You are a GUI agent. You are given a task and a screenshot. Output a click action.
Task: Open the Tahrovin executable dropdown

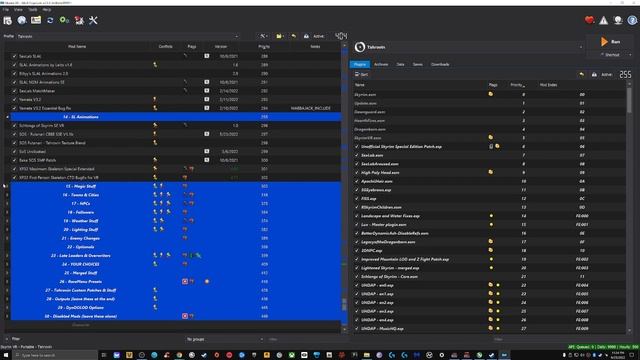tap(468, 47)
